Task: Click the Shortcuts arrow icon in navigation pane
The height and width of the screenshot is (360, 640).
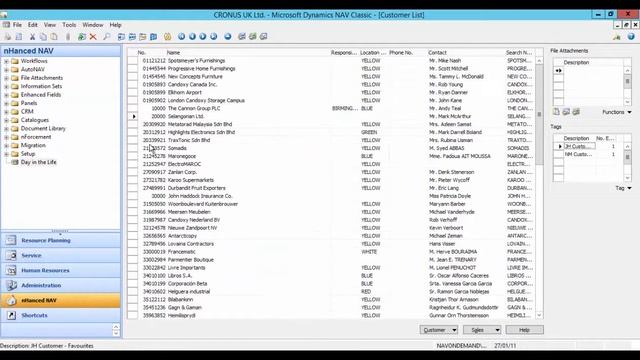Action: coord(11,316)
